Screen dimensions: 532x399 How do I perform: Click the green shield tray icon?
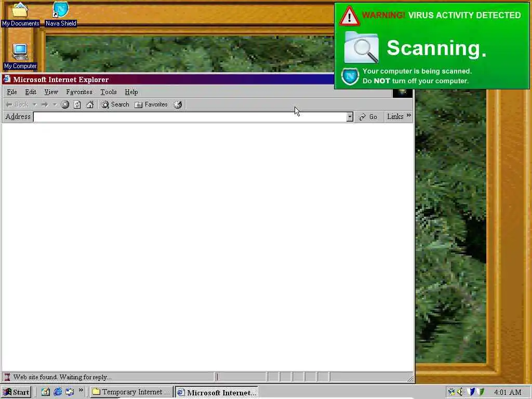(x=481, y=392)
